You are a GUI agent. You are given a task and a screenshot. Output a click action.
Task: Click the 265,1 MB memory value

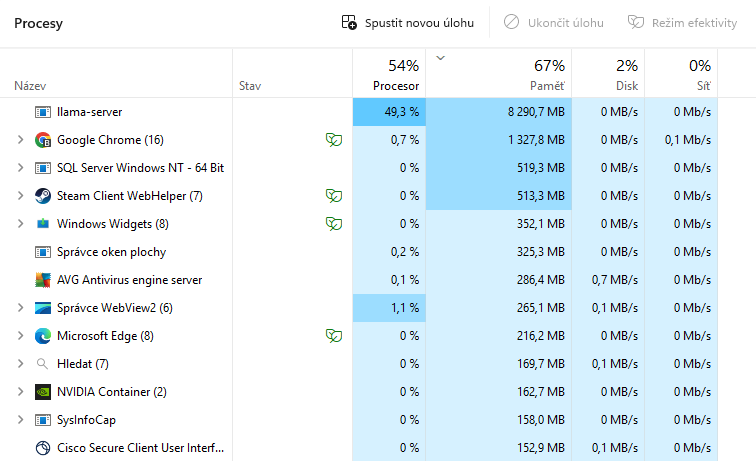click(x=541, y=308)
